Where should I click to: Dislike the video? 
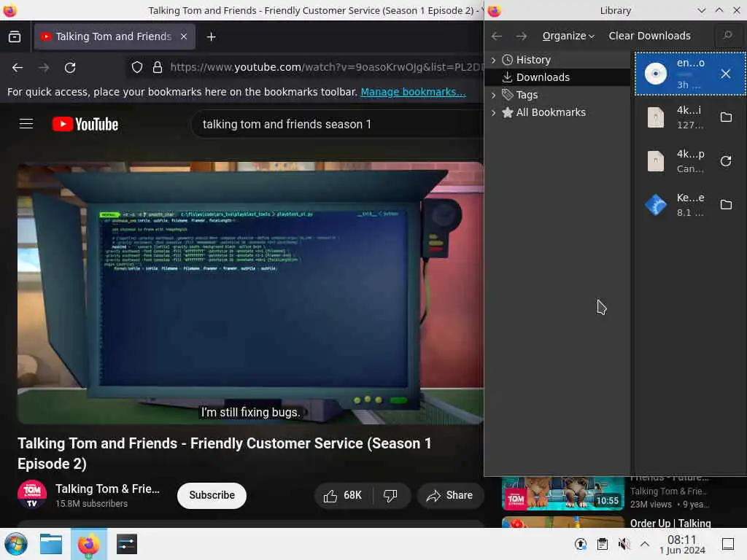(x=391, y=496)
